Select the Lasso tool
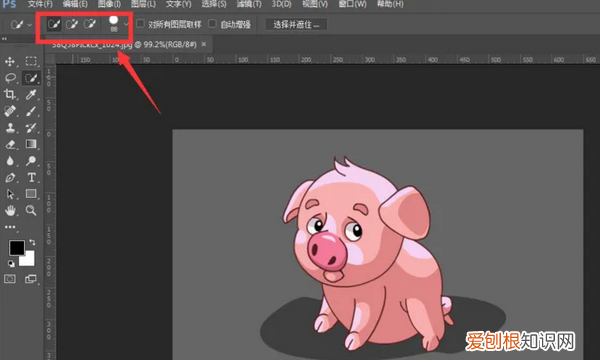 pos(10,78)
